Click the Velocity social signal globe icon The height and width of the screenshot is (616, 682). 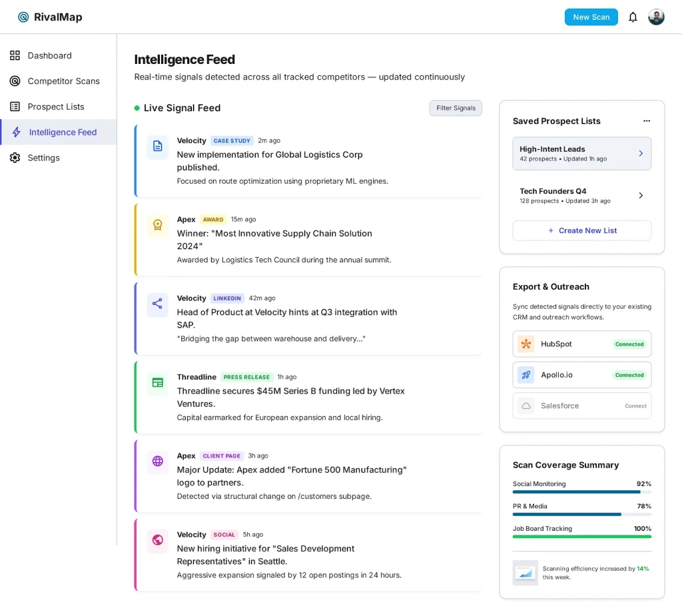[x=157, y=540]
